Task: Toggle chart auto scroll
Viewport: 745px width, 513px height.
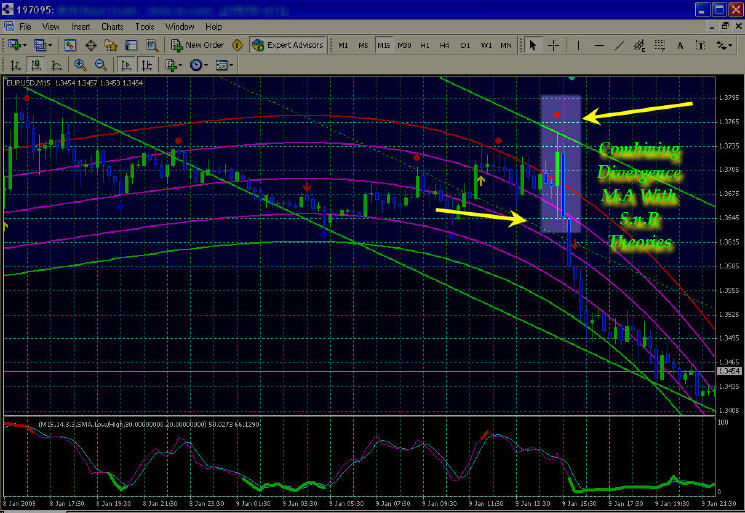Action: pyautogui.click(x=126, y=65)
